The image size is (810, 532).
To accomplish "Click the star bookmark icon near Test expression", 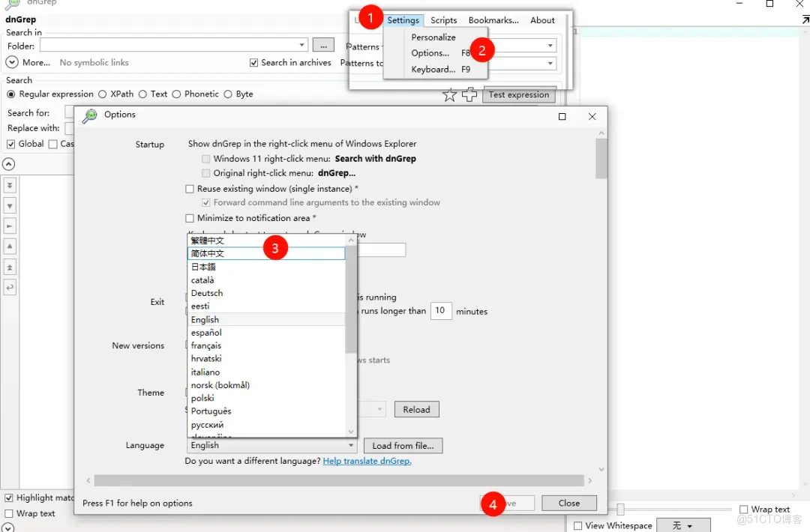I will click(449, 94).
